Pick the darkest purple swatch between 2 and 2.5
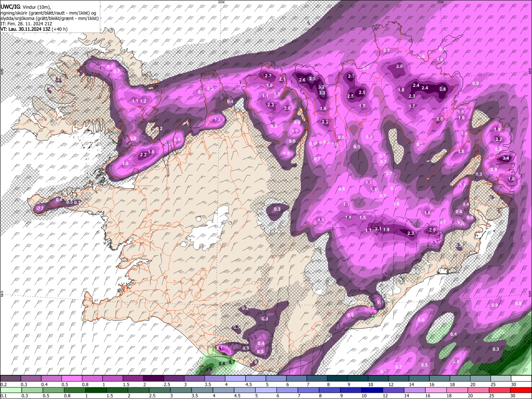The height and width of the screenshot is (399, 532). click(153, 378)
